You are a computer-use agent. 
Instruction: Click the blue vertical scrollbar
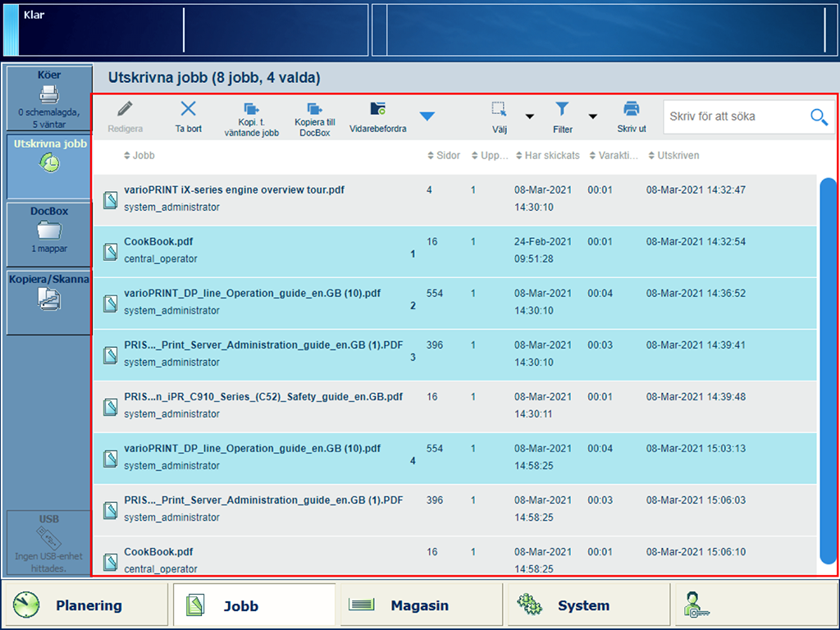pyautogui.click(x=828, y=369)
